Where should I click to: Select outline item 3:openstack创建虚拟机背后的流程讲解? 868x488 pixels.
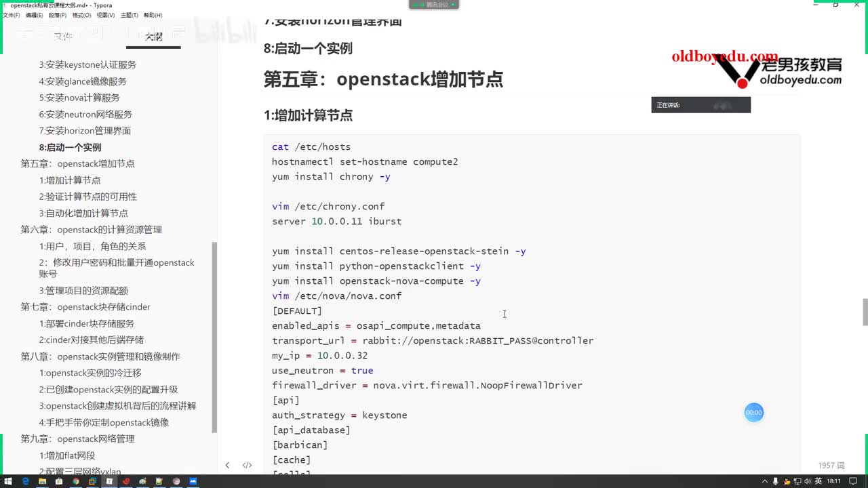coord(117,406)
